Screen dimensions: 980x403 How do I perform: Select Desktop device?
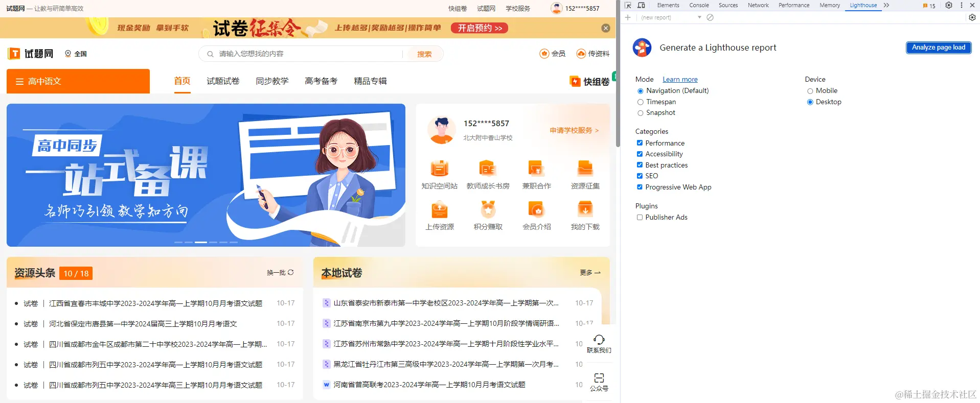tap(810, 102)
